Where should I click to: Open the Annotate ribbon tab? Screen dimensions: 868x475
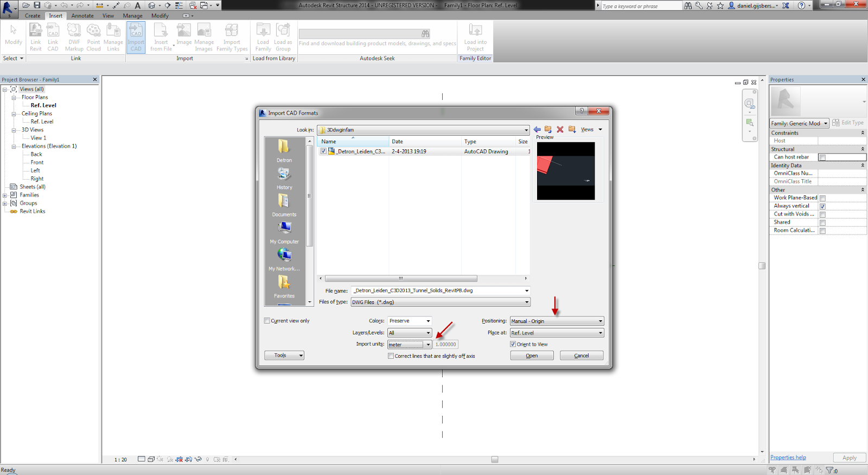pos(82,16)
